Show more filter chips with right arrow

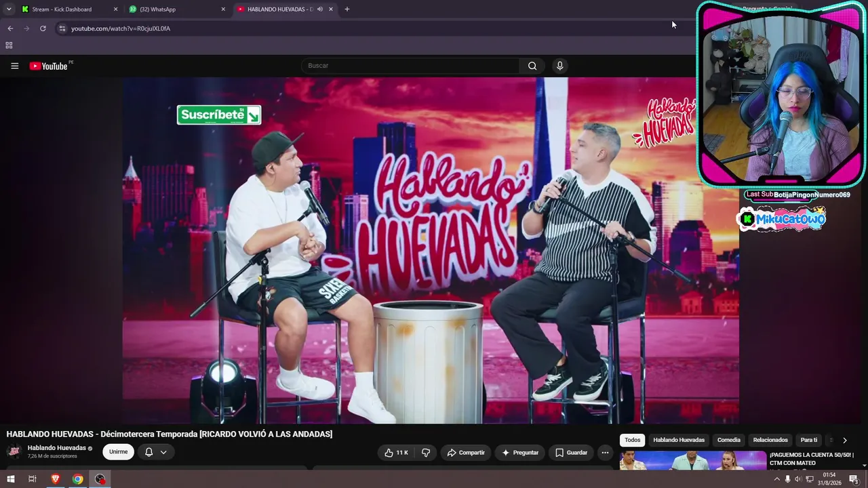pyautogui.click(x=844, y=440)
